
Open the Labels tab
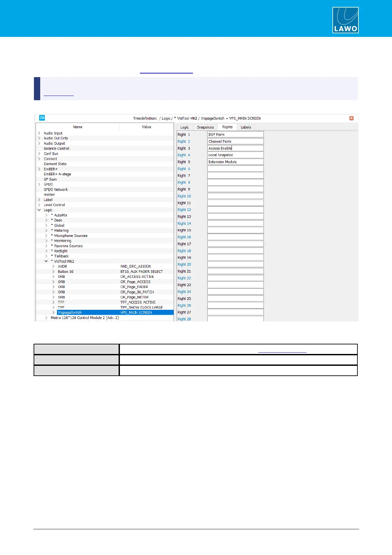click(246, 127)
